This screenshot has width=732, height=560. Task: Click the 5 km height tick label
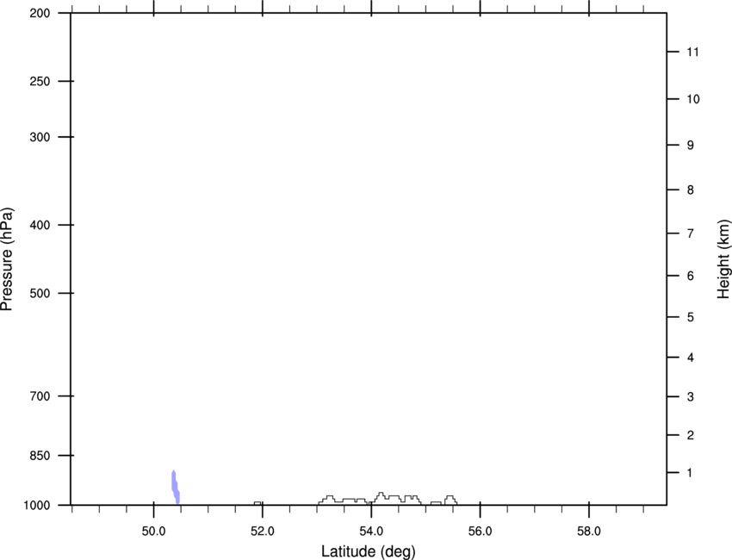coord(691,318)
